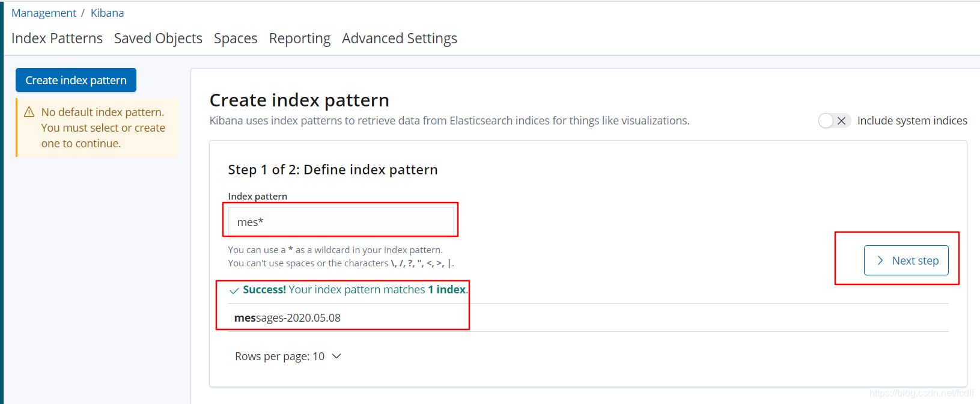
Task: Switch to the Saved Objects tab
Action: (x=158, y=38)
